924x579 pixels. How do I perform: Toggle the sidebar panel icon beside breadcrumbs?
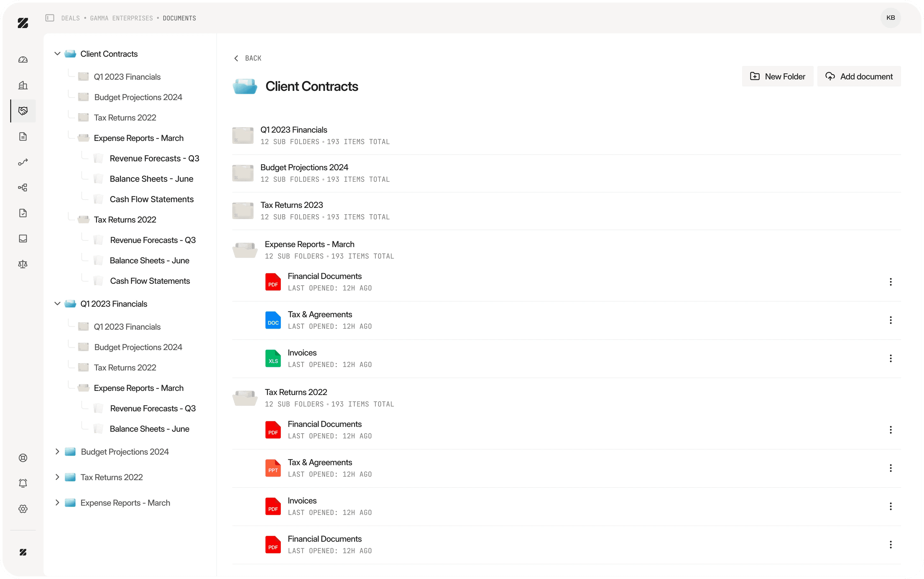pyautogui.click(x=50, y=18)
